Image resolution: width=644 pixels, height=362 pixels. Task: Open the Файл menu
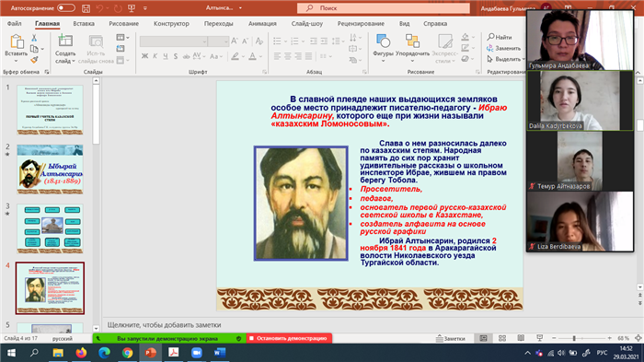point(15,23)
